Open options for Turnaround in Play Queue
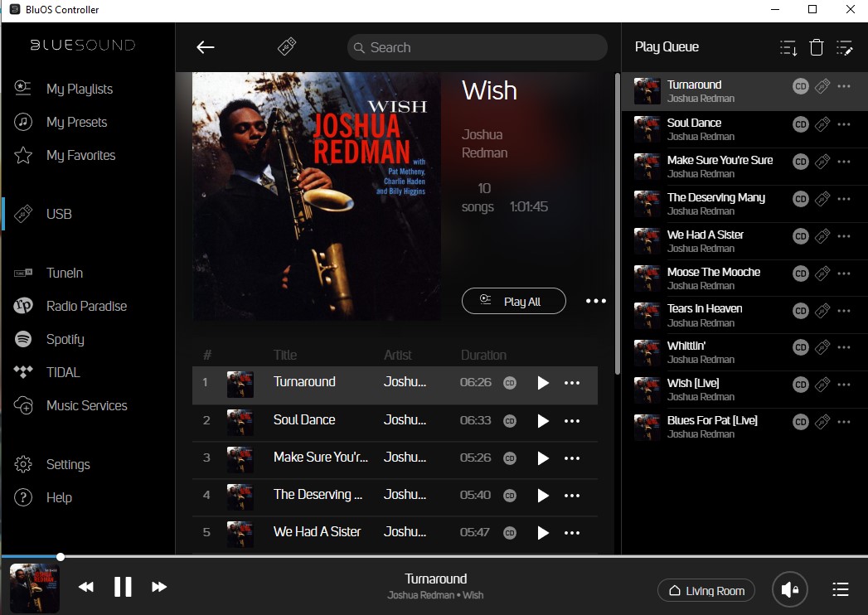 tap(844, 86)
